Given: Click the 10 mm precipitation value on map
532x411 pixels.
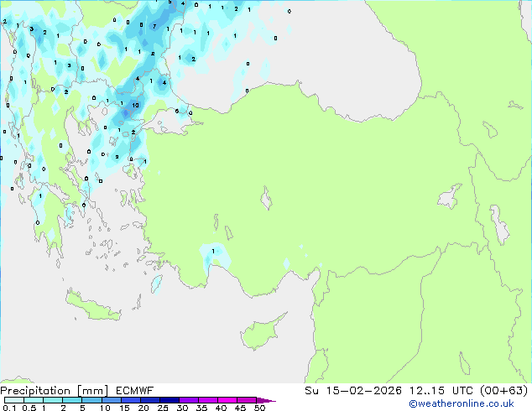Looking at the screenshot, I should 135,106.
